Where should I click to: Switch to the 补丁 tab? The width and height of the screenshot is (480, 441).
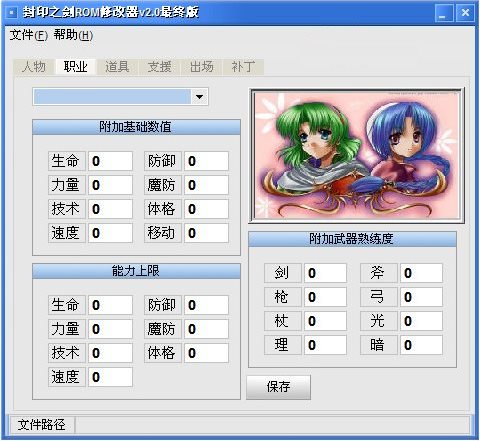click(x=243, y=67)
